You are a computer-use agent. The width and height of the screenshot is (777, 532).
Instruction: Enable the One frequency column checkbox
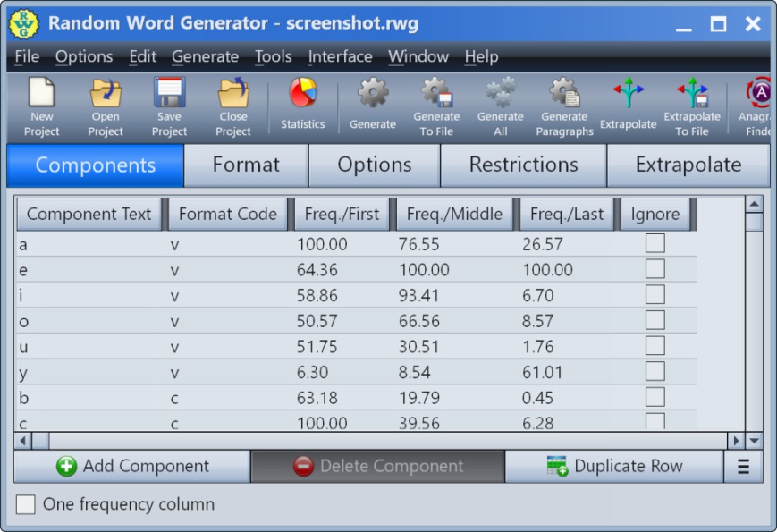27,504
